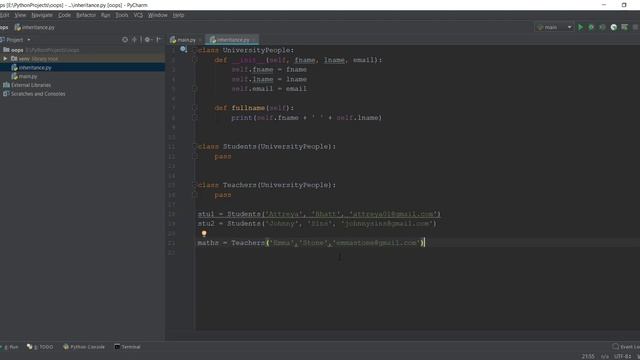
Task: Click the intention light bulb in editor
Action: (x=204, y=233)
